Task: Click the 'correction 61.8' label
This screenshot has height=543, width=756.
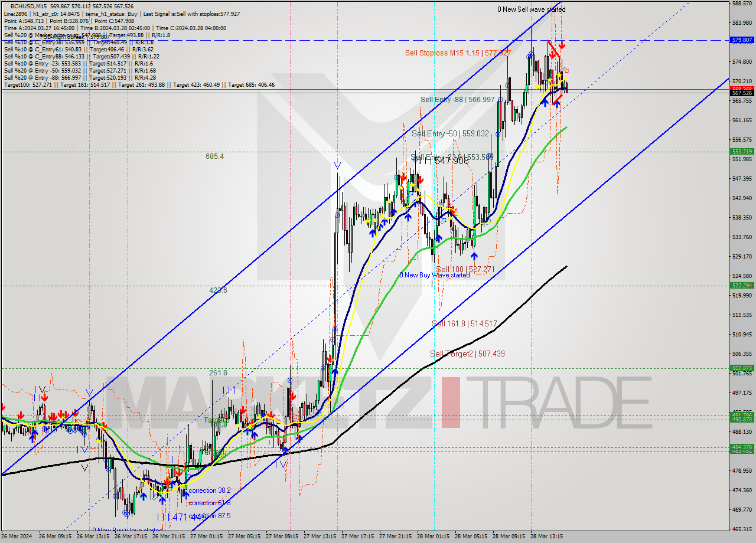Action: point(210,503)
